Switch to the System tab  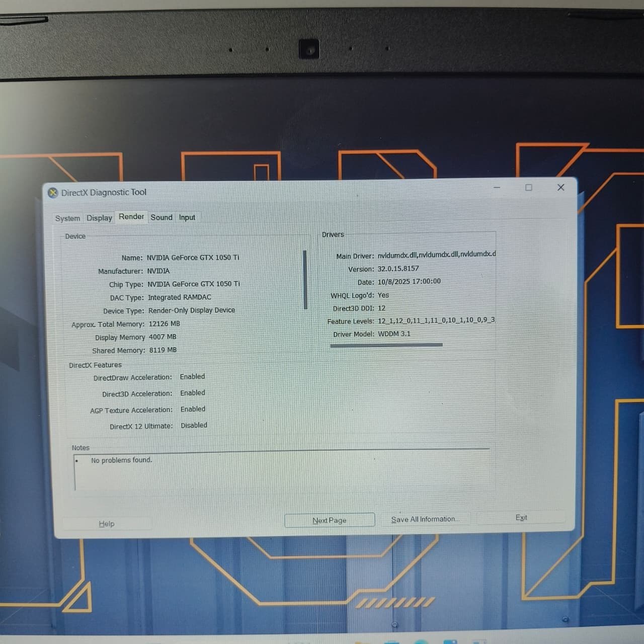[67, 218]
